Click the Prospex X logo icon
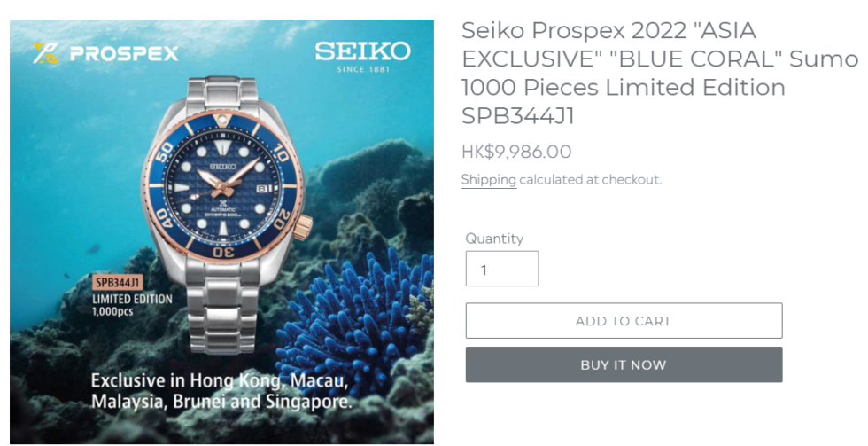 [x=46, y=52]
